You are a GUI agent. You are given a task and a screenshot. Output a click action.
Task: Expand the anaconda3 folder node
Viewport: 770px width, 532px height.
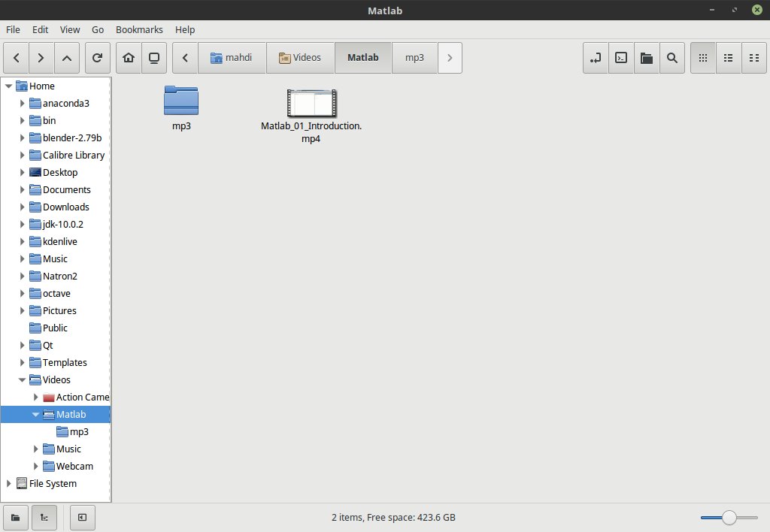[x=22, y=103]
